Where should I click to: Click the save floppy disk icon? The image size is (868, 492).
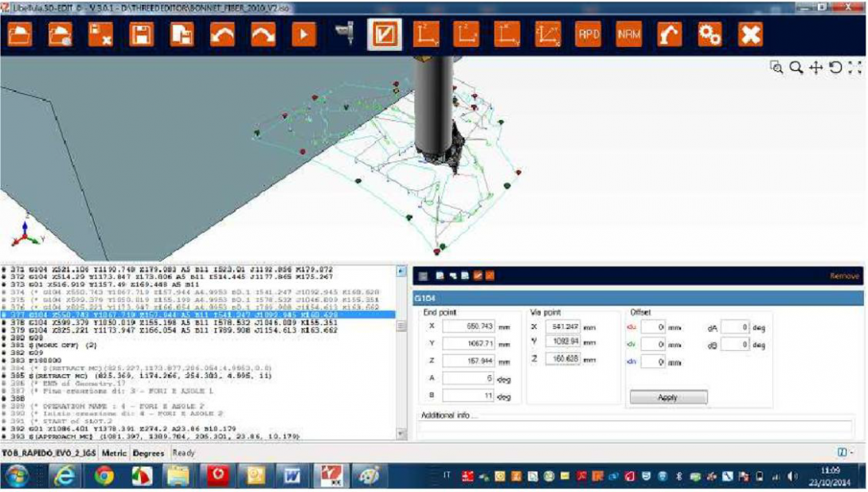(141, 34)
